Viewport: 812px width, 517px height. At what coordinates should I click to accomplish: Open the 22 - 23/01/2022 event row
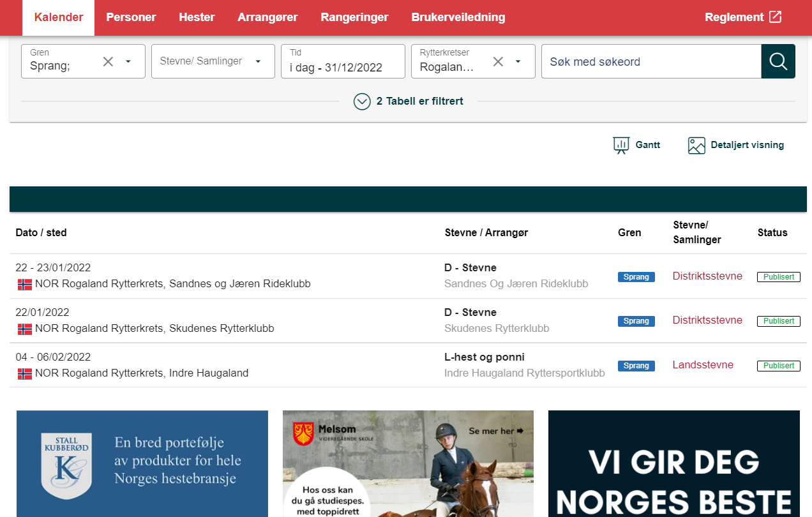pos(408,276)
